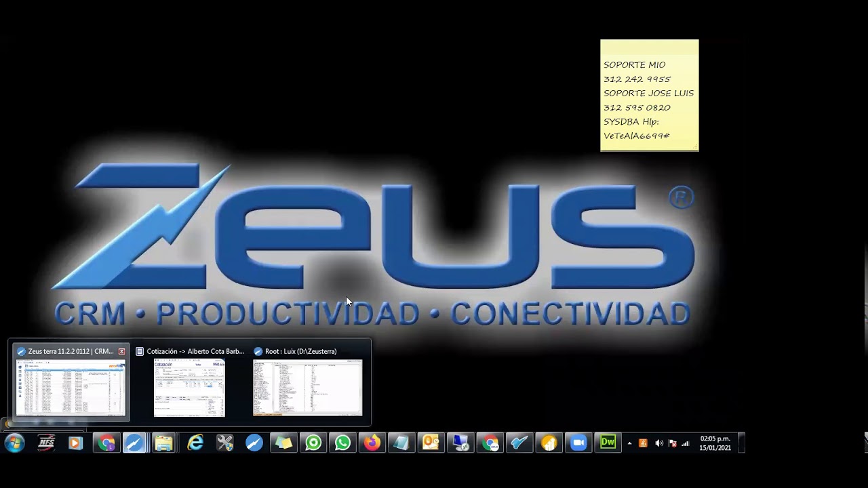Select the Cotización Alberto Cota preview
868x488 pixels.
[x=189, y=382]
